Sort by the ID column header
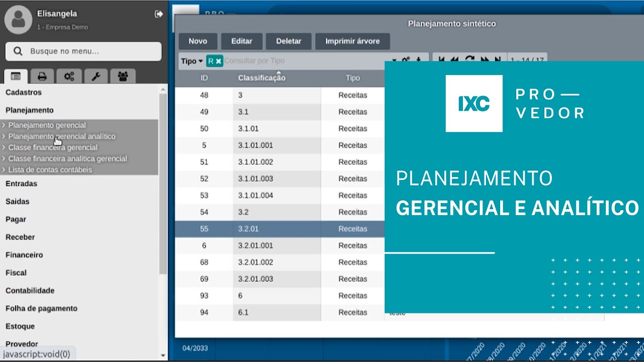 204,78
